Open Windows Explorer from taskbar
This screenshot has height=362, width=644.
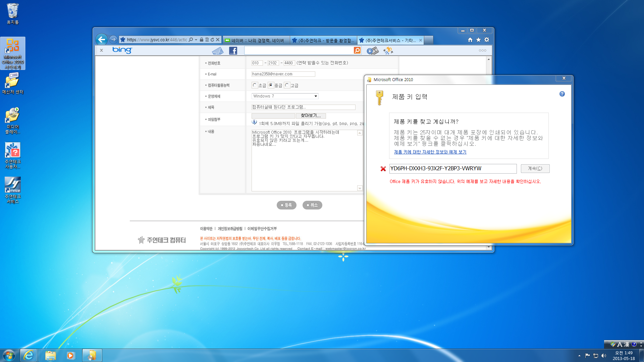(x=51, y=355)
